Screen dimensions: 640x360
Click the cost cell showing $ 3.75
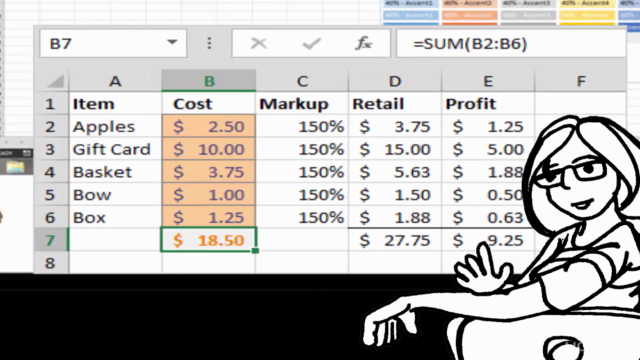coord(209,172)
